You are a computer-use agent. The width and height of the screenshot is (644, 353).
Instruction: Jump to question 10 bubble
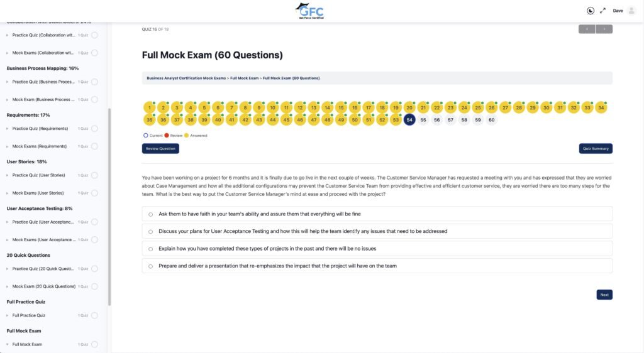[273, 108]
